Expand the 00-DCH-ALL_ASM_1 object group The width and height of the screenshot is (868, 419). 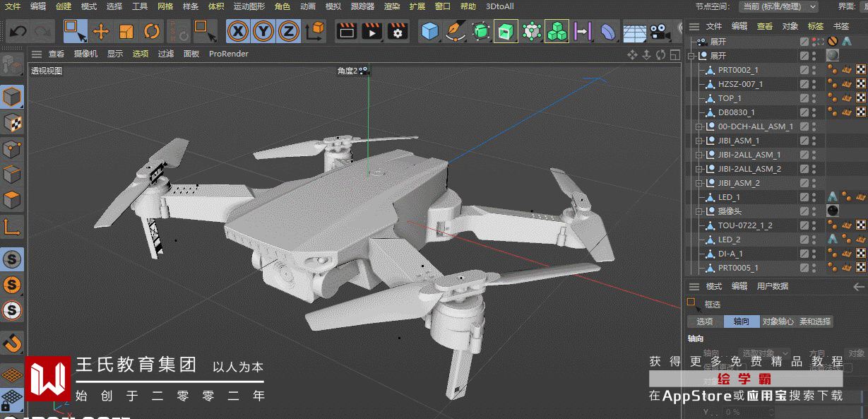pyautogui.click(x=699, y=126)
